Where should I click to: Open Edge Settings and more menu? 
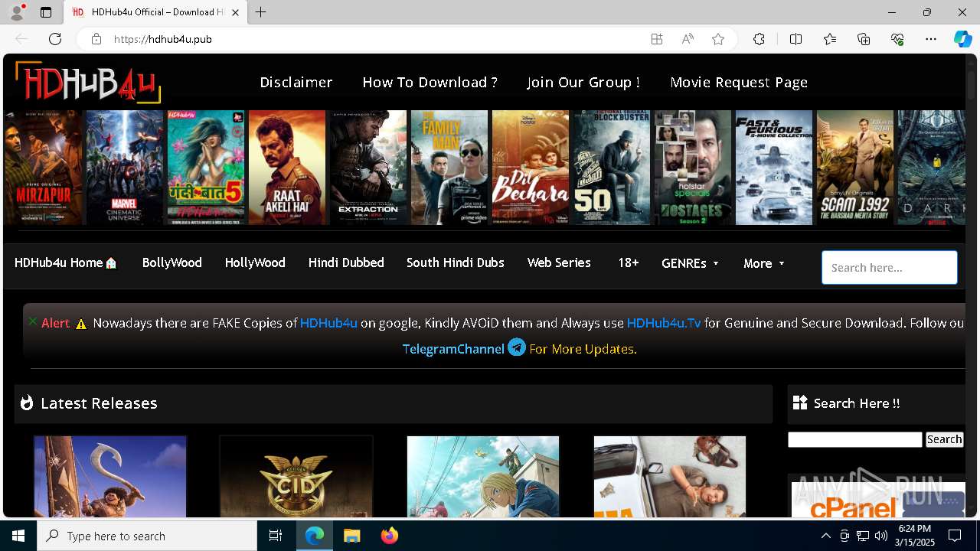pyautogui.click(x=931, y=39)
